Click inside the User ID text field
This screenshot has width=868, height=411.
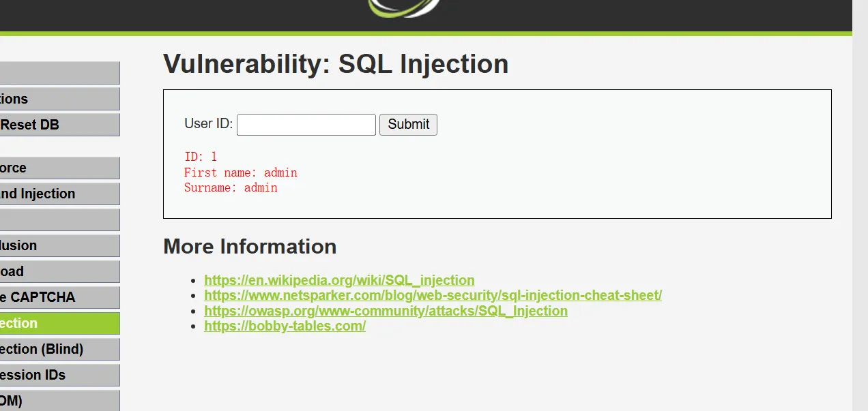point(306,125)
